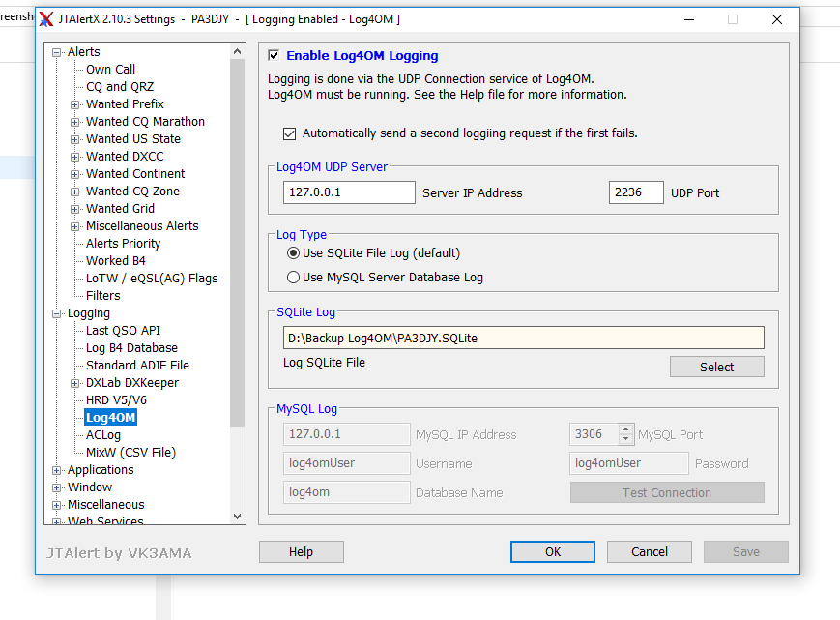Click the MySQL IP Address field

[x=347, y=434]
